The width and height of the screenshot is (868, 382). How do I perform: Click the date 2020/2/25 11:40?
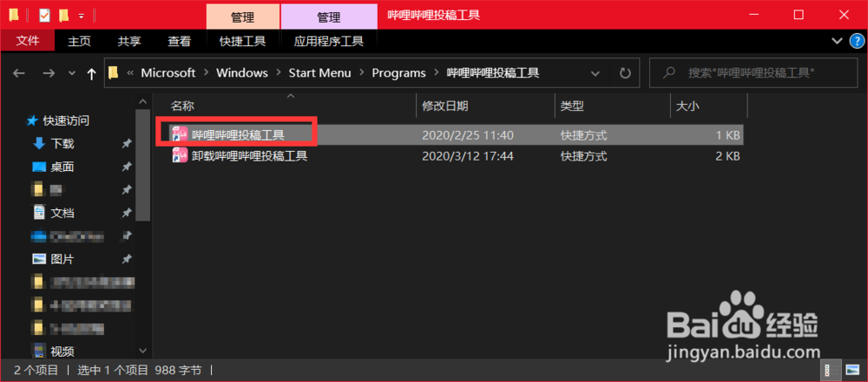point(468,135)
